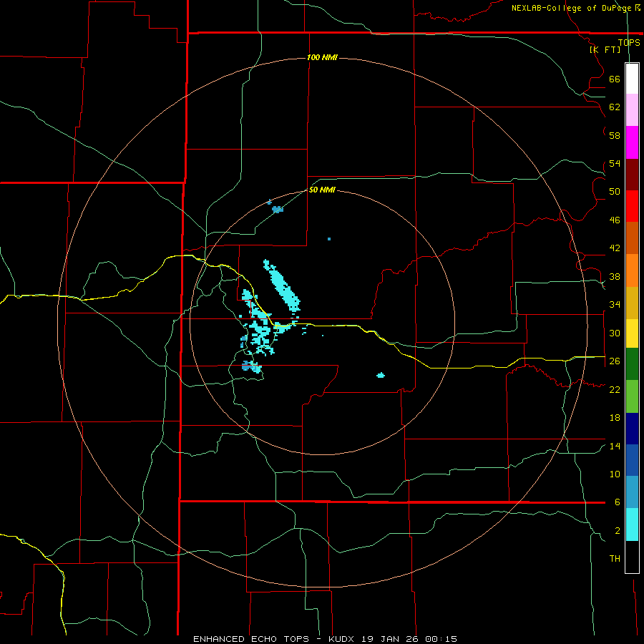
Task: Click the "K FT" units label
Action: pyautogui.click(x=605, y=49)
